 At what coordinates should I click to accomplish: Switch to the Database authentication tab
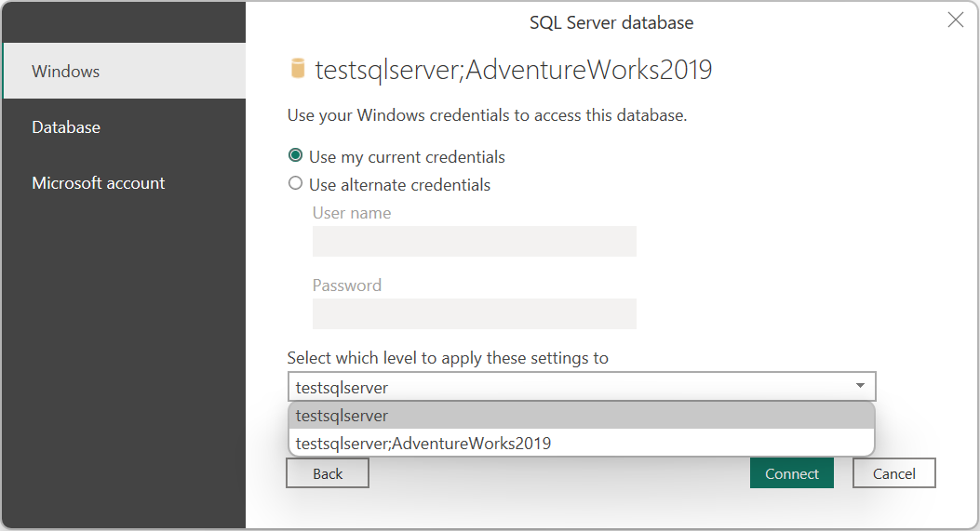(125, 126)
